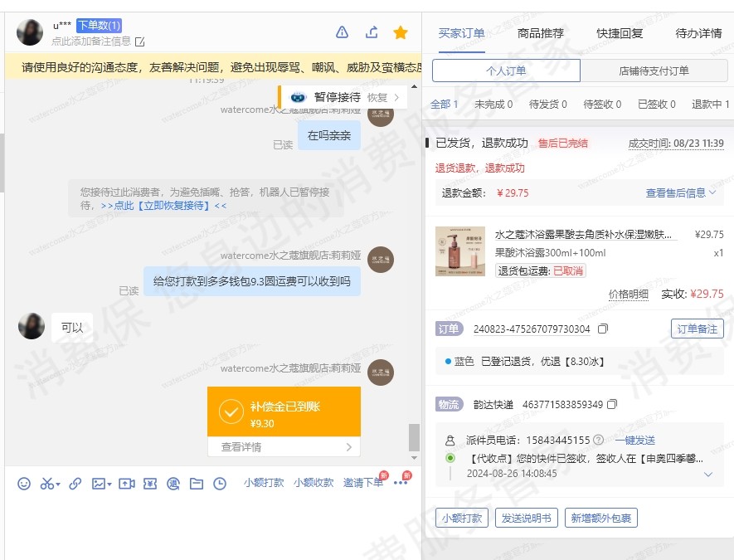Image resolution: width=734 pixels, height=560 pixels.
Task: Click the orange 补偿金已到账 card
Action: click(284, 411)
